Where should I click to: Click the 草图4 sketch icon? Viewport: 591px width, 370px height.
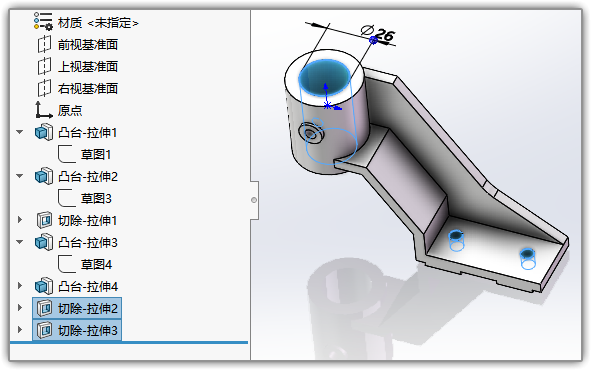click(x=67, y=264)
